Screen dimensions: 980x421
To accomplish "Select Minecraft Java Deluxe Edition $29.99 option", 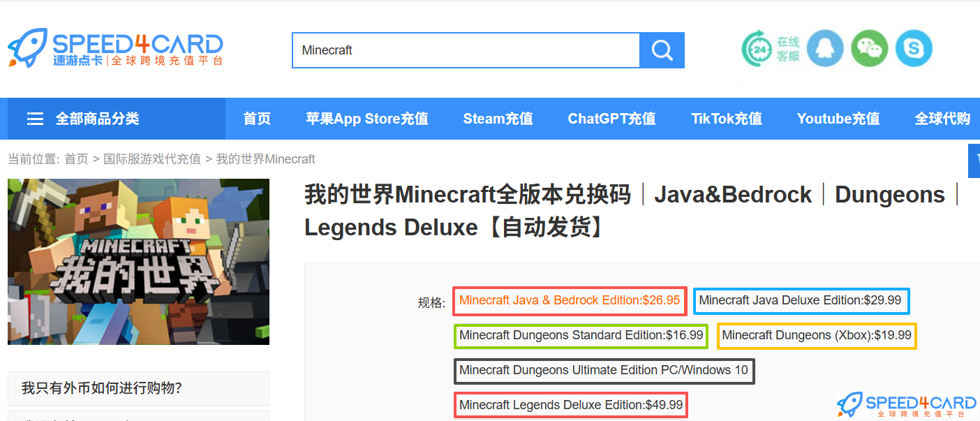I will pos(800,301).
